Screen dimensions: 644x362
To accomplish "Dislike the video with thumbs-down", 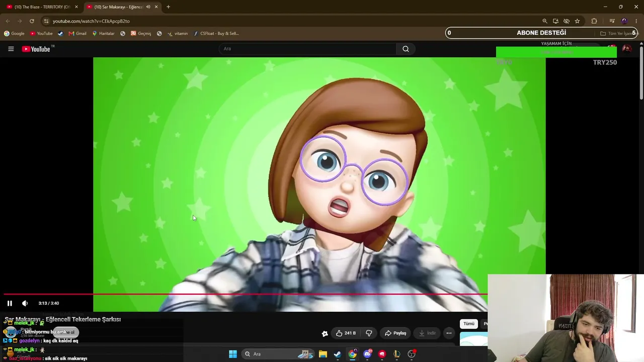I will coord(369,333).
